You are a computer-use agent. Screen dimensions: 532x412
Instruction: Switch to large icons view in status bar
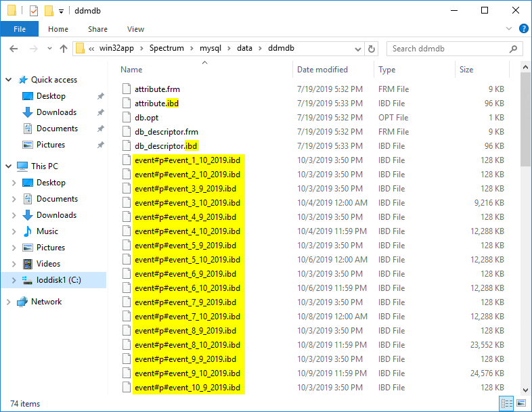tap(520, 404)
